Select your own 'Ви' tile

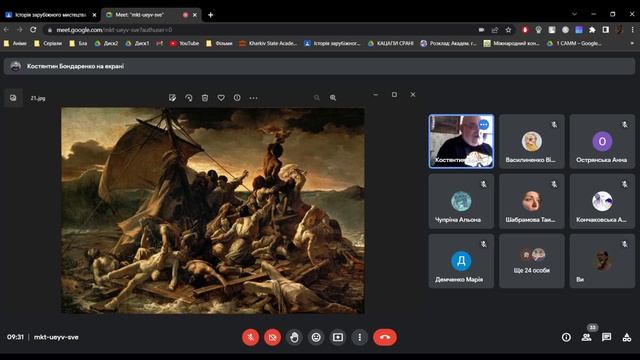coord(602,261)
